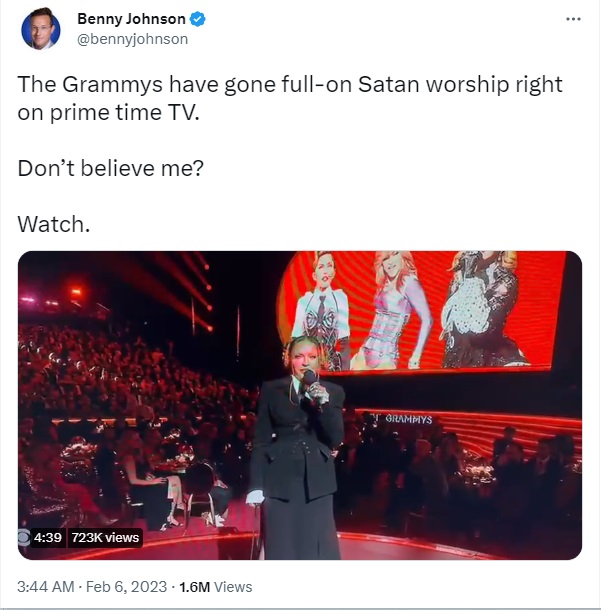Screen dimensions: 601x610
Task: Play the embedded Grammys video
Action: click(x=300, y=405)
